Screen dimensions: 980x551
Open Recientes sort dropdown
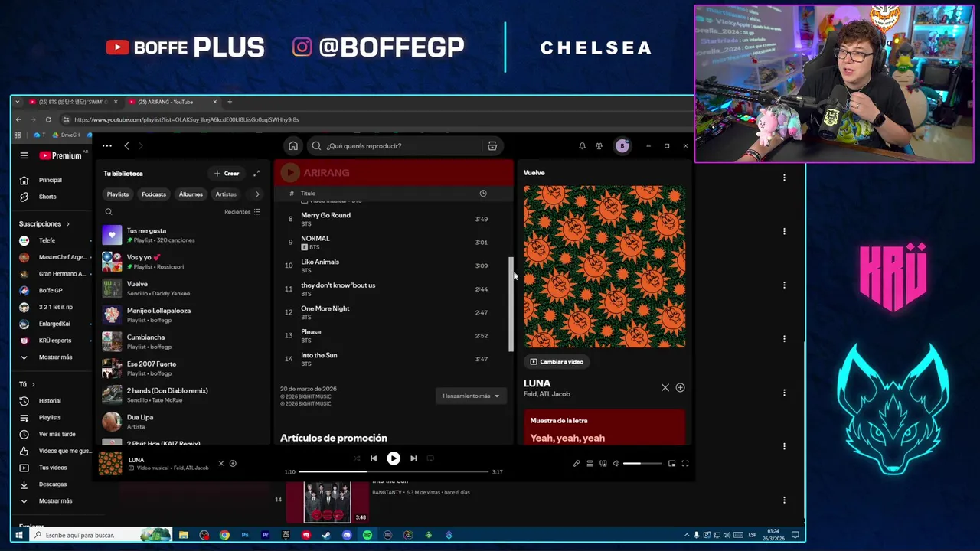[243, 212]
